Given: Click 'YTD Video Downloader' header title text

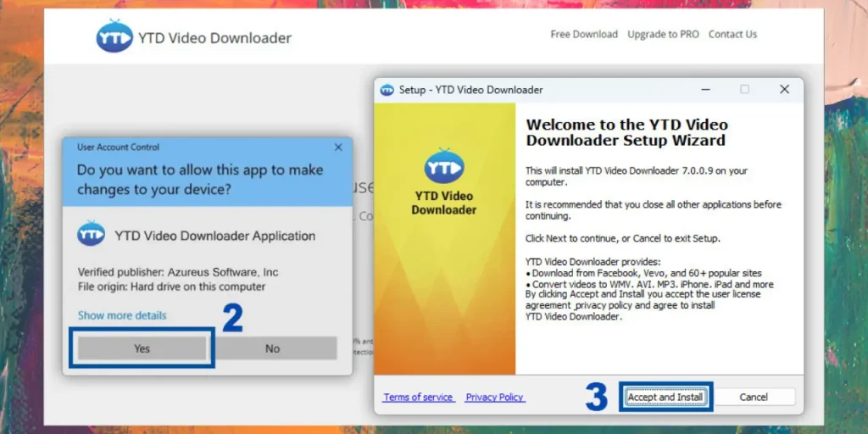Looking at the screenshot, I should pos(214,38).
